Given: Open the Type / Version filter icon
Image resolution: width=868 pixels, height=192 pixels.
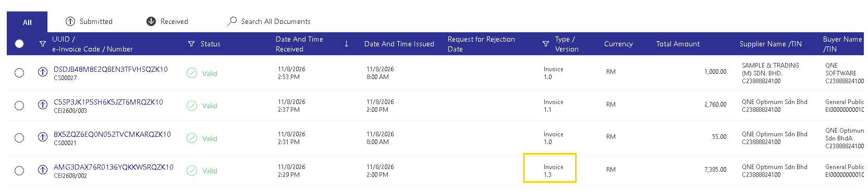Looking at the screenshot, I should point(546,44).
